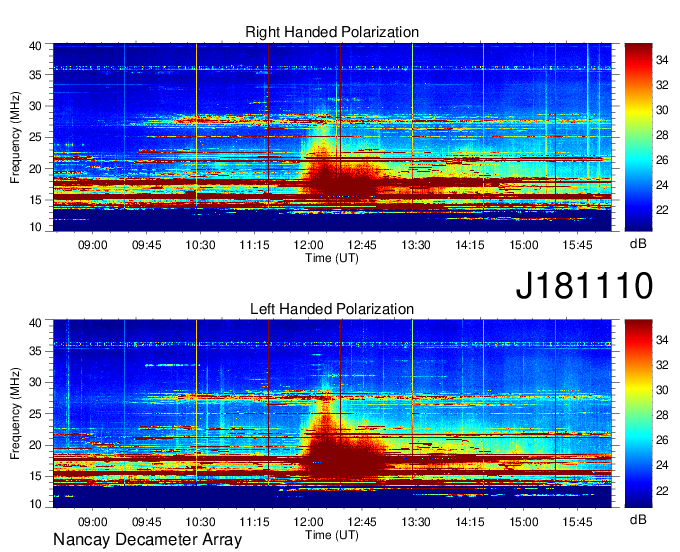
Task: Click the 34 dB tick on Left Handed colorbar
Action: (662, 340)
